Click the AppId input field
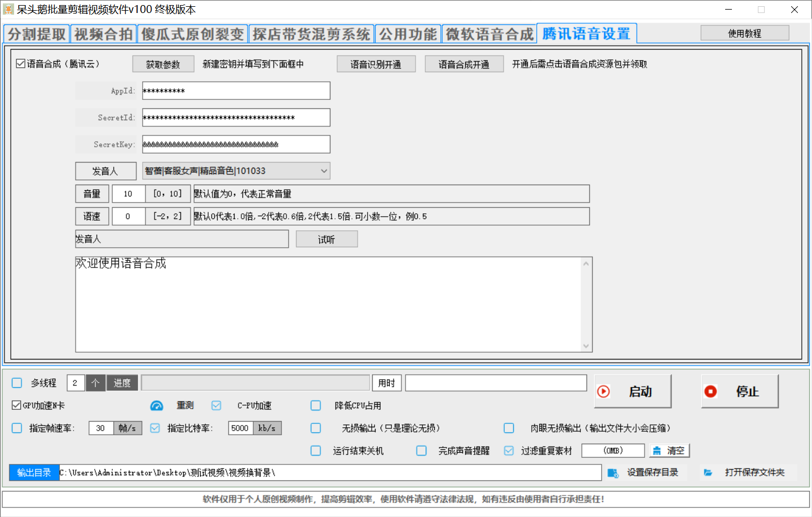 (236, 90)
